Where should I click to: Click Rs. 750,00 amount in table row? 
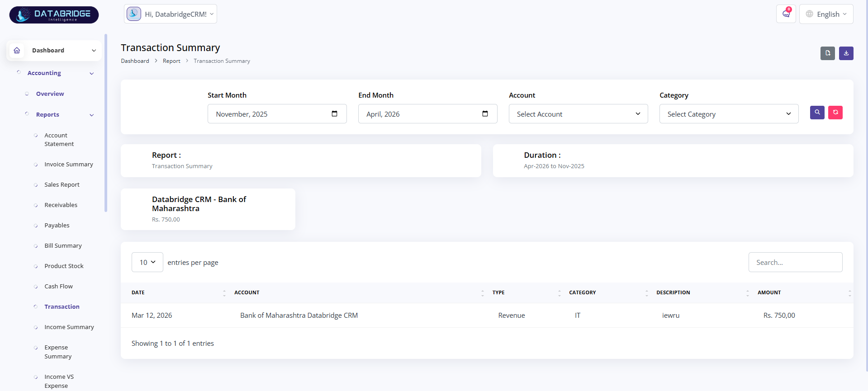tap(779, 316)
